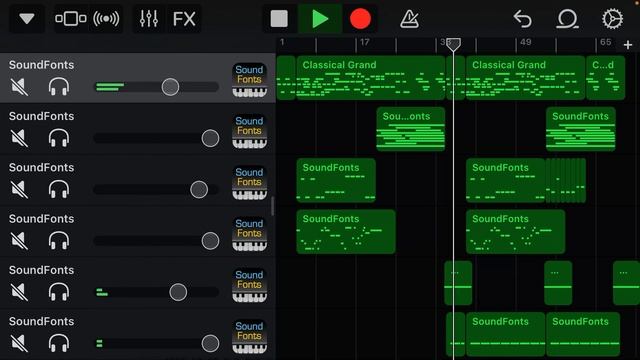Open the second track's SoundFonts instrument icon
Screen dimensions: 640x360
click(x=249, y=132)
